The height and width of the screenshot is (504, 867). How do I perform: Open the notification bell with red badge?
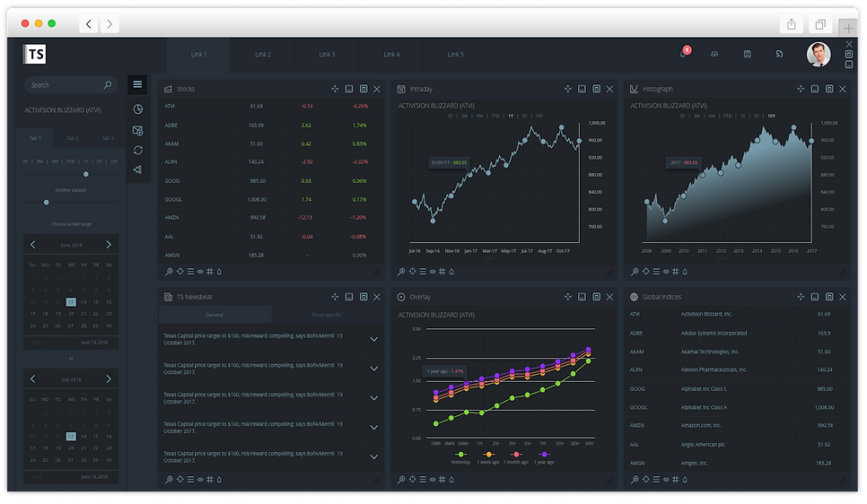[685, 53]
